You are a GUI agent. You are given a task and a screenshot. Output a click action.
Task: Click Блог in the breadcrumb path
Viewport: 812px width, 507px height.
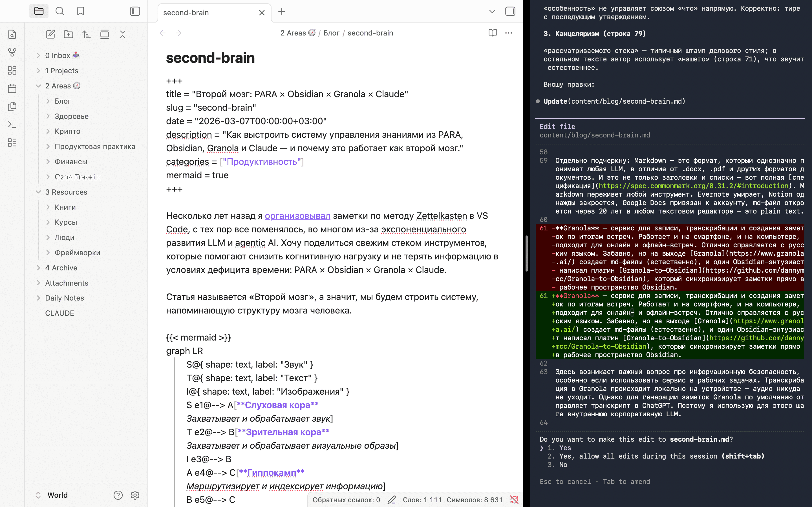pos(332,33)
